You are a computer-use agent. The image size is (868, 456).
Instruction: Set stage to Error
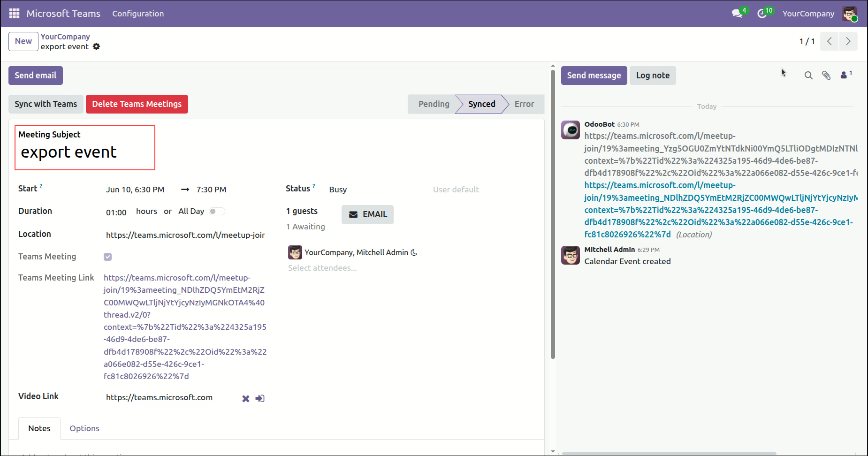pyautogui.click(x=524, y=104)
